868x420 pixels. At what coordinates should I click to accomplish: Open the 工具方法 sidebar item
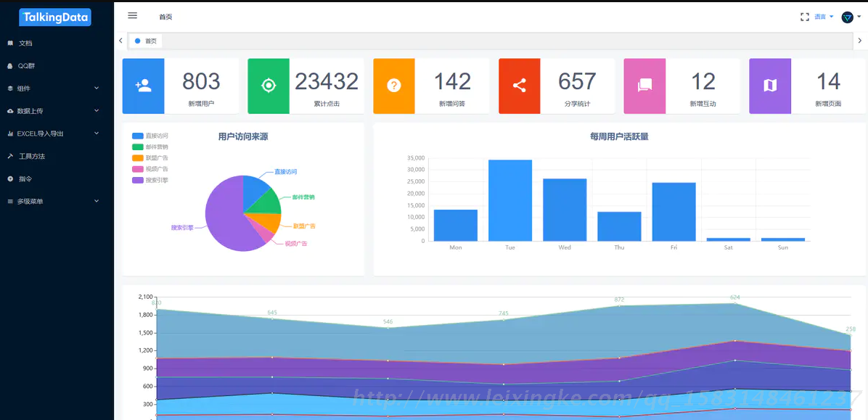pyautogui.click(x=31, y=156)
